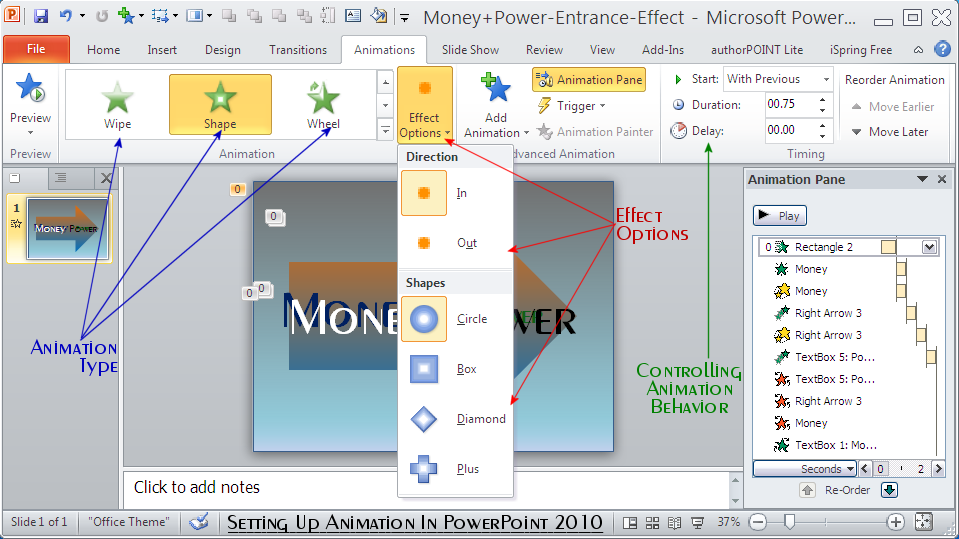The image size is (959, 539).
Task: Click Re-Order move down arrow
Action: point(889,490)
